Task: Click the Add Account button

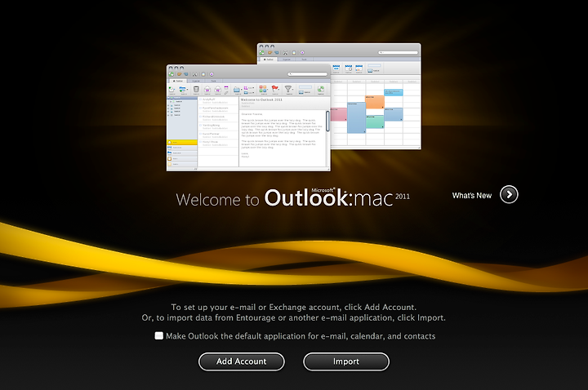Action: 242,361
